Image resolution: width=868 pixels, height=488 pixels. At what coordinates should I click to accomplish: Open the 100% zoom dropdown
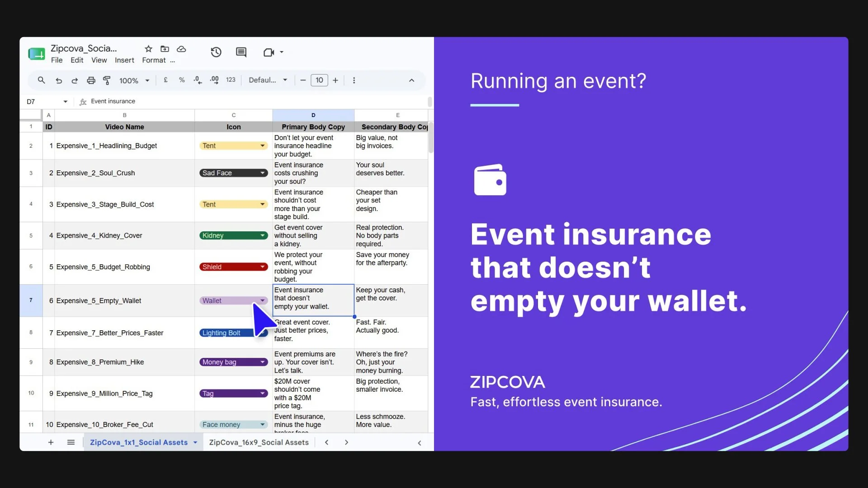(x=134, y=80)
